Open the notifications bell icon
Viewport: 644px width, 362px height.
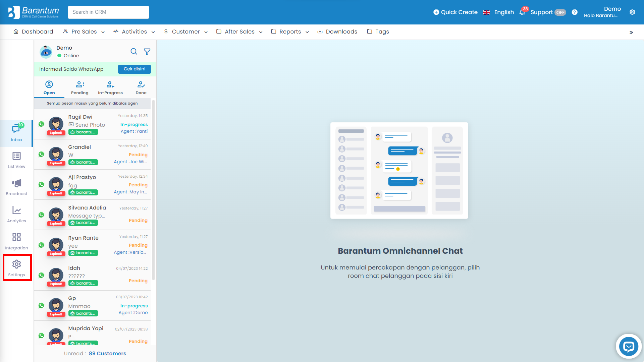pyautogui.click(x=522, y=12)
